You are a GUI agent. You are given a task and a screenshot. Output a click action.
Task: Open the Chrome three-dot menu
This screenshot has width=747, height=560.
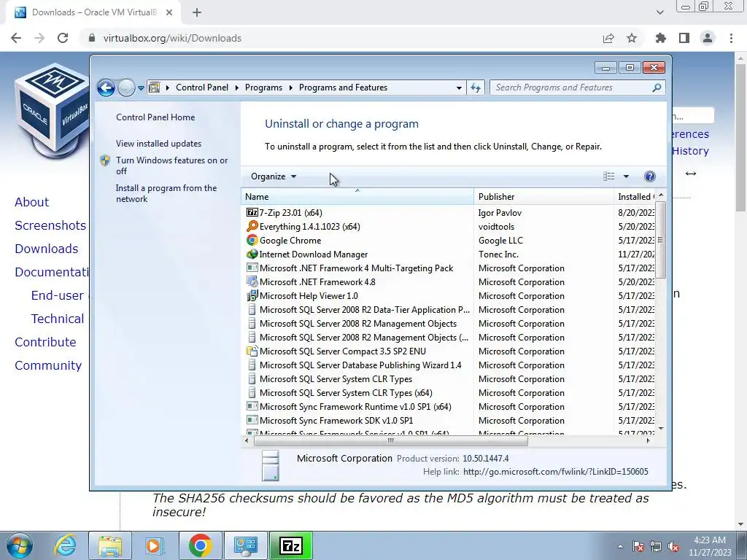[x=731, y=38]
